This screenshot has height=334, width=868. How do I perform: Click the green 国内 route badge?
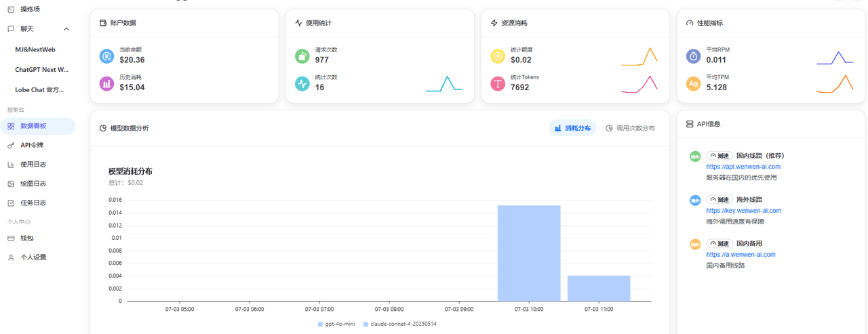(x=695, y=156)
